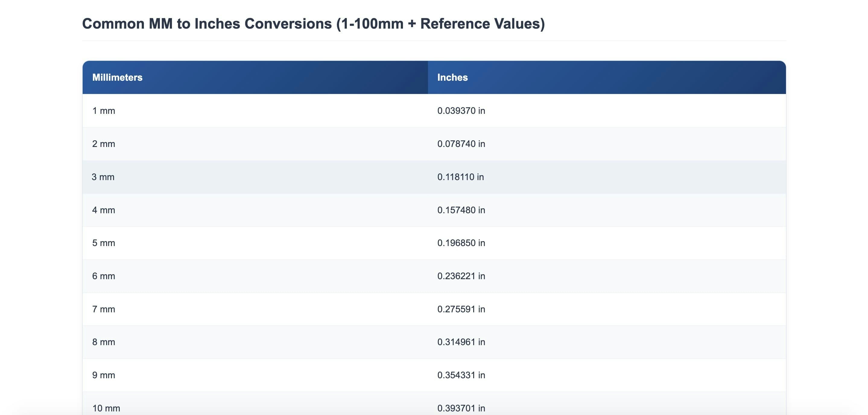The height and width of the screenshot is (415, 868).
Task: Click the 2 mm row label
Action: click(x=103, y=144)
